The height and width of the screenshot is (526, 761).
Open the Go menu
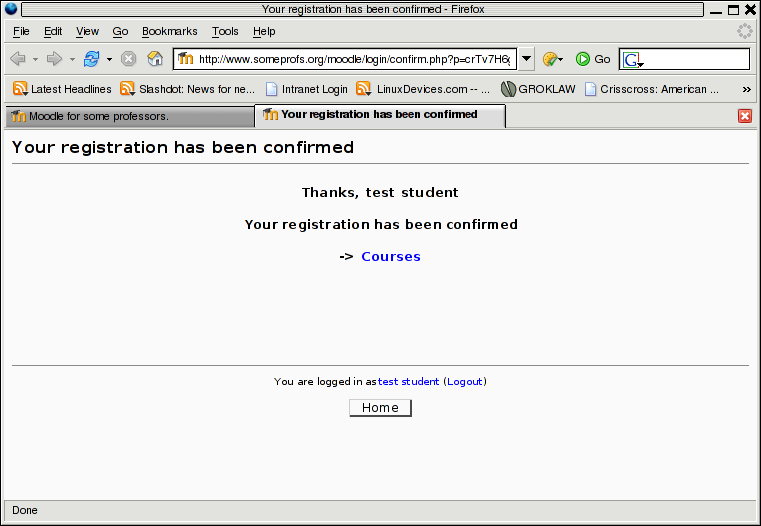120,32
